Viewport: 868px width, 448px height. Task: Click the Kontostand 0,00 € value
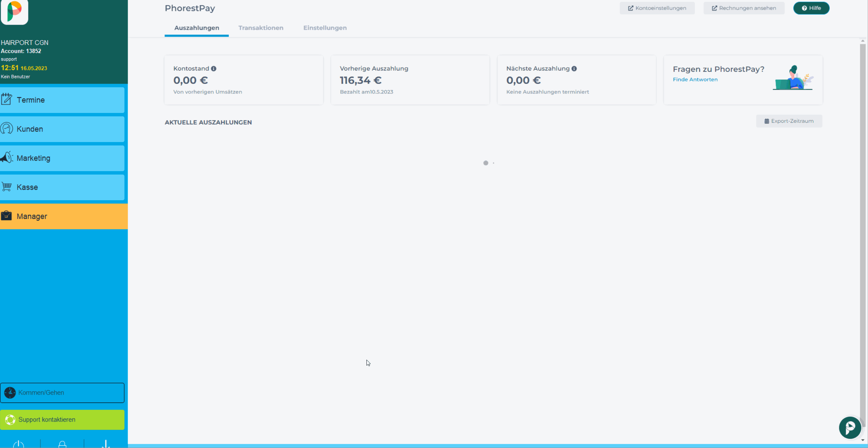point(190,80)
